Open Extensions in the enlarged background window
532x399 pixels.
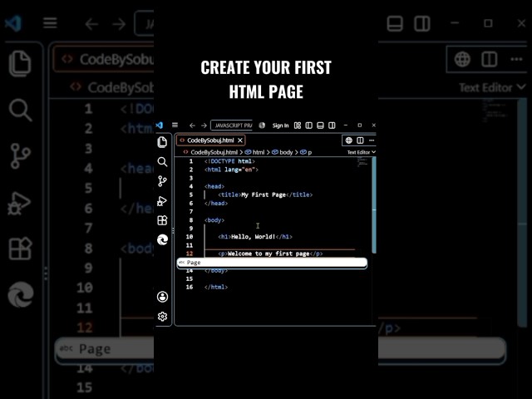click(x=20, y=249)
